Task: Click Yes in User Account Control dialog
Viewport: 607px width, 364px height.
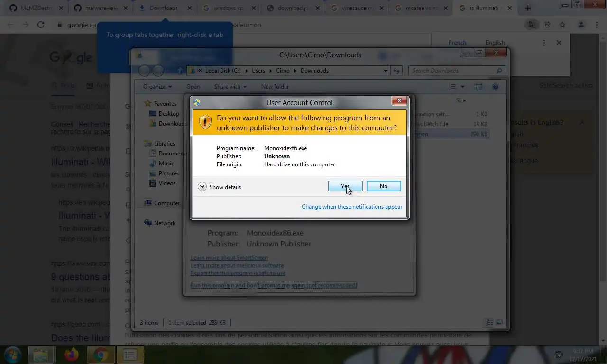Action: click(345, 186)
